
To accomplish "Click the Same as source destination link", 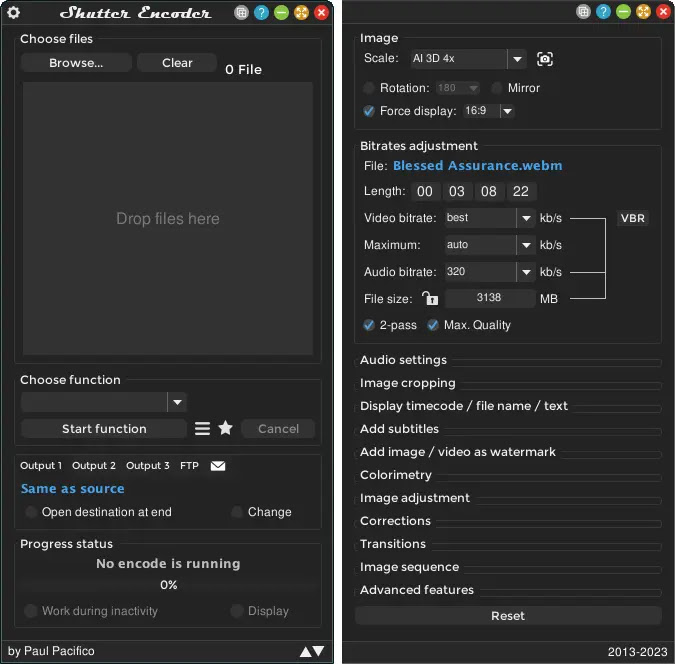I will coord(73,488).
